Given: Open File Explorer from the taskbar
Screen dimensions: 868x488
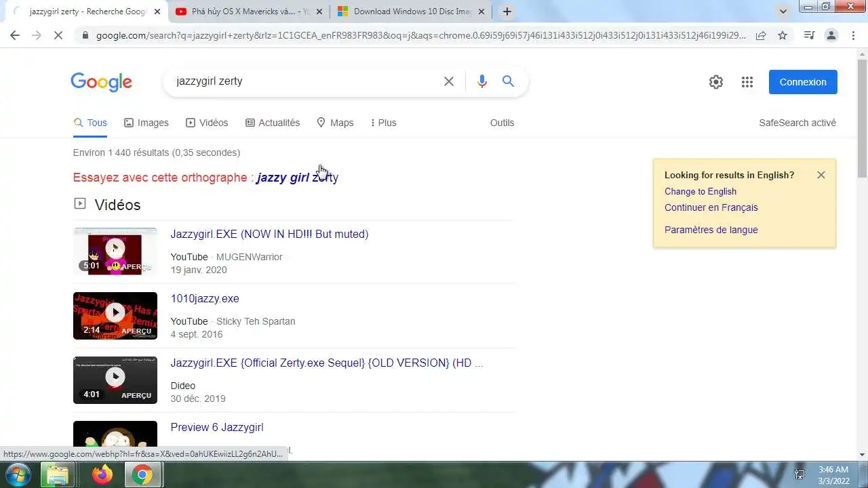Looking at the screenshot, I should point(57,475).
